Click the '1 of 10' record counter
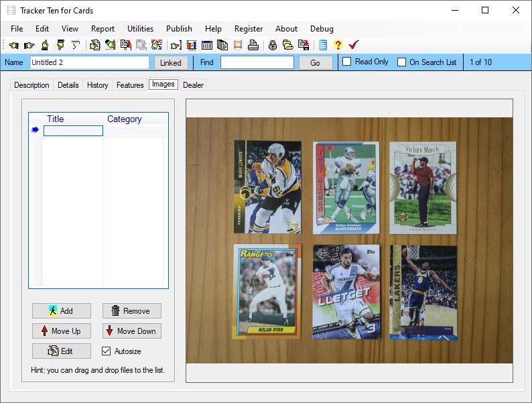The image size is (532, 403). pos(480,62)
